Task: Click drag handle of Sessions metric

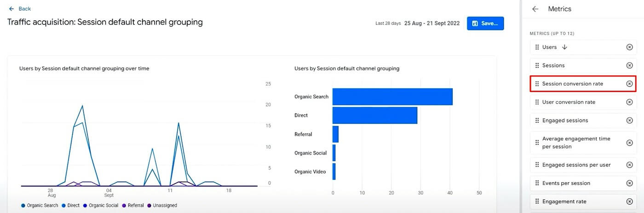Action: point(537,66)
